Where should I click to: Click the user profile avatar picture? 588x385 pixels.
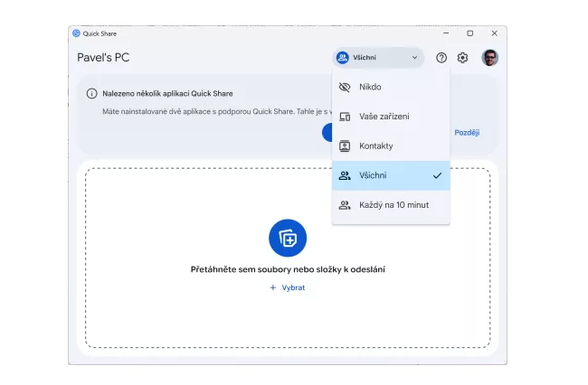pyautogui.click(x=489, y=58)
